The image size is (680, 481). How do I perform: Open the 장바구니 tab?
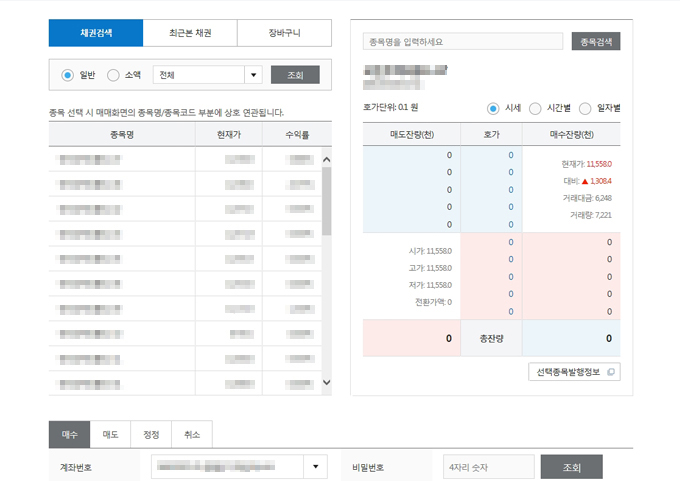pos(284,33)
